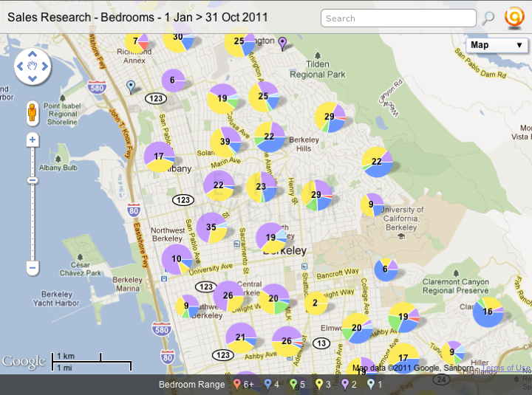
Task: Open the pie cluster labeled 21
Action: [241, 337]
